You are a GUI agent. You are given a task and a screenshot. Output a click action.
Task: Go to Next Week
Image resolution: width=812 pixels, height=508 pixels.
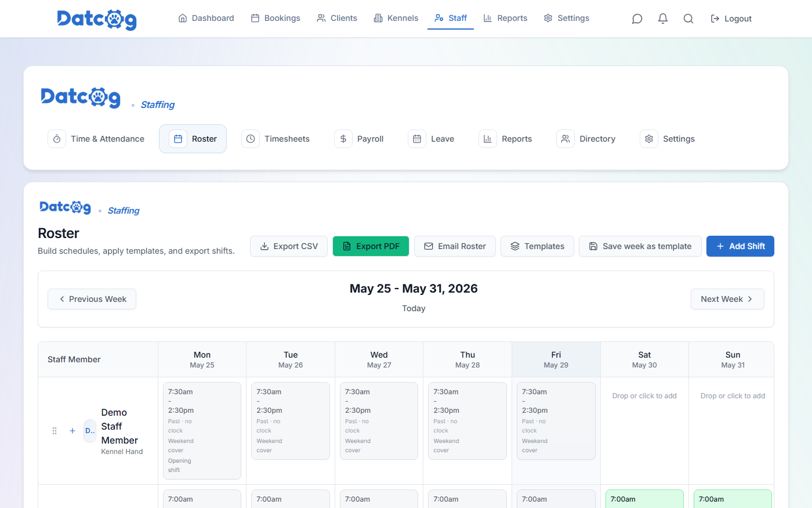click(x=727, y=299)
